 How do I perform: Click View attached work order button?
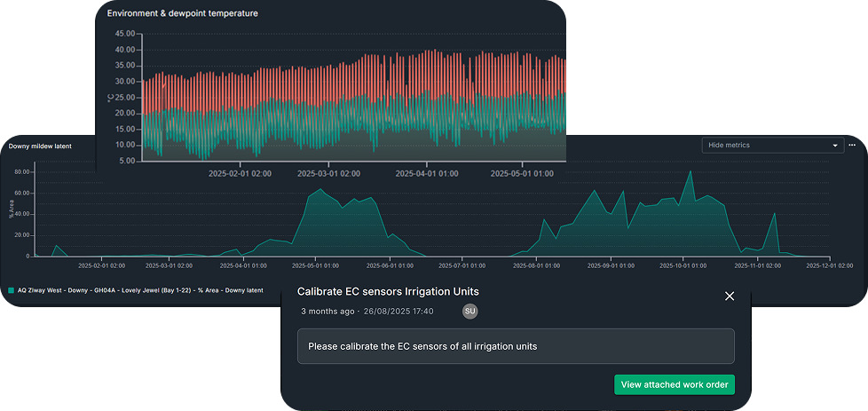pyautogui.click(x=674, y=384)
